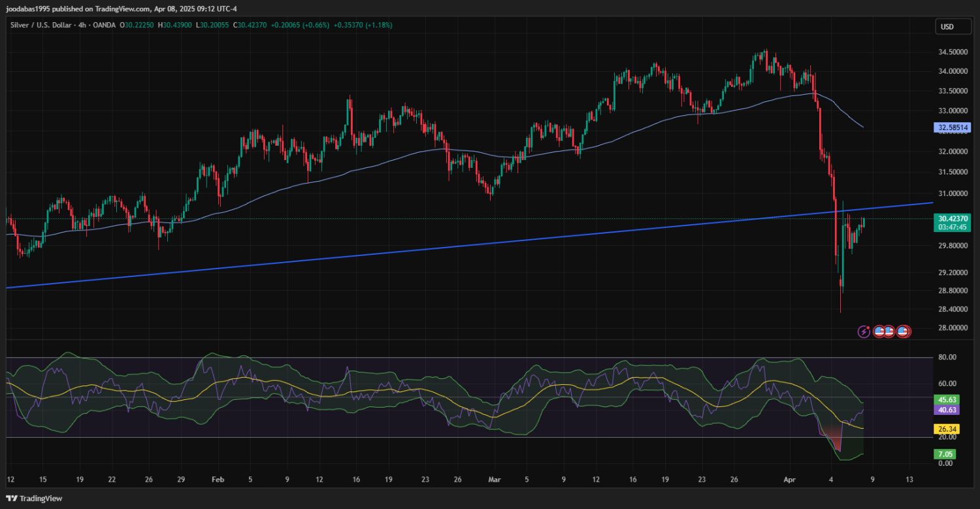980x509 pixels.
Task: Click the green upper band label 45.63
Action: click(947, 399)
